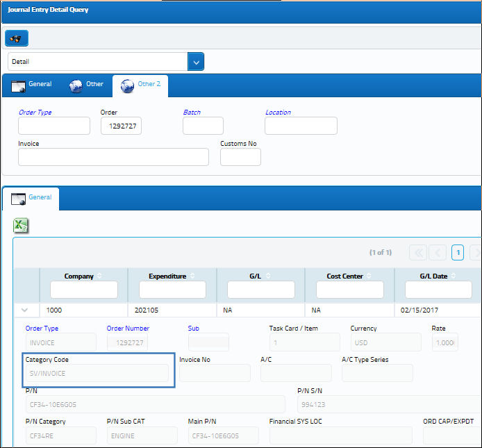Click the P/N field CF34-10E6G05
This screenshot has width=482, height=448.
click(156, 404)
